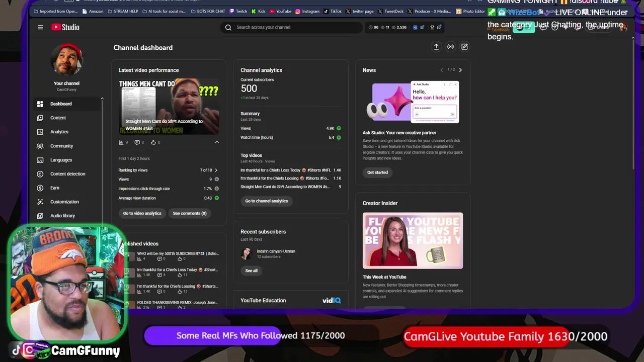
Task: Open the Instagram bookmark
Action: (x=307, y=11)
